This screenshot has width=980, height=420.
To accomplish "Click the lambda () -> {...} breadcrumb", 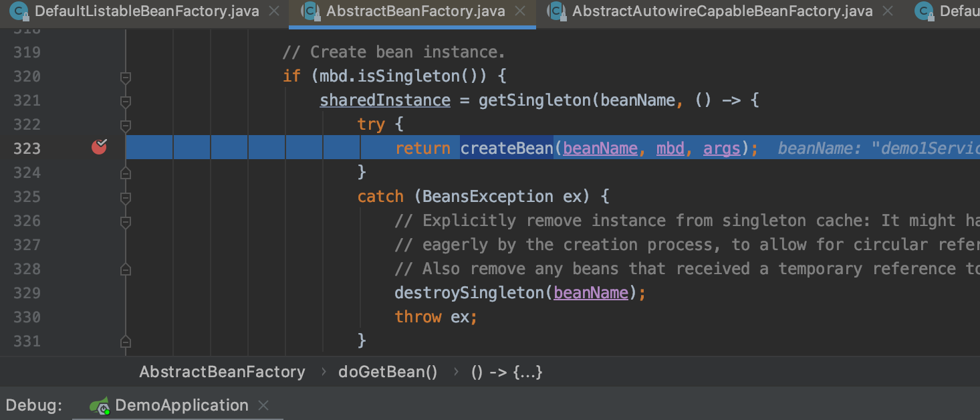I will click(507, 373).
